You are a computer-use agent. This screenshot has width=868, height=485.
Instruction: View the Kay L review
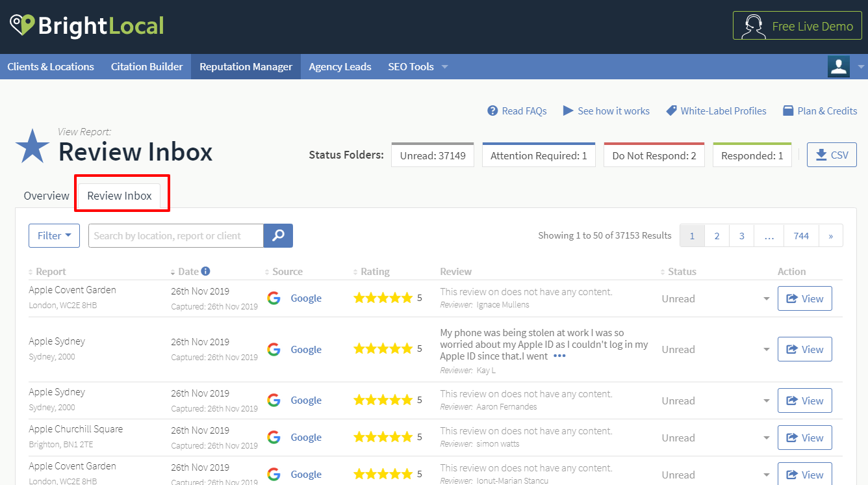[x=805, y=350]
